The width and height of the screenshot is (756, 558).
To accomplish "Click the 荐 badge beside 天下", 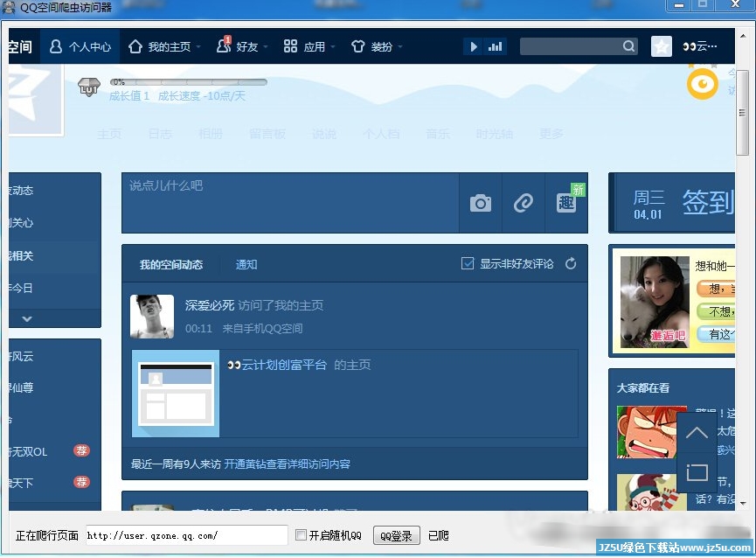I will click(81, 482).
